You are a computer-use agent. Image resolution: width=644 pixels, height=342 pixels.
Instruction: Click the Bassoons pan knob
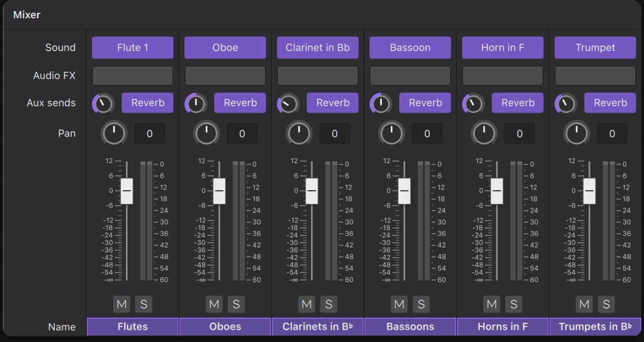392,133
